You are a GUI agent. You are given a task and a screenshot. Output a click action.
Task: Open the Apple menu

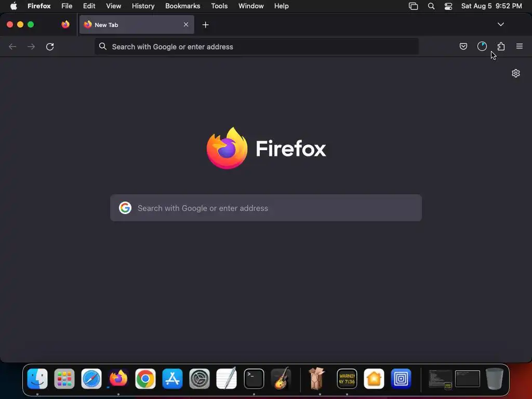pos(14,6)
